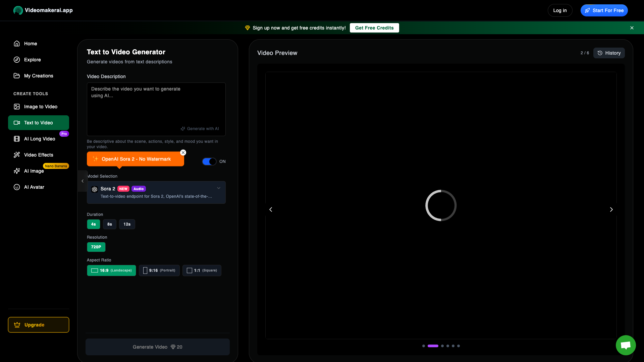This screenshot has width=644, height=362.
Task: Turn off the ON toggle switch
Action: click(209, 162)
